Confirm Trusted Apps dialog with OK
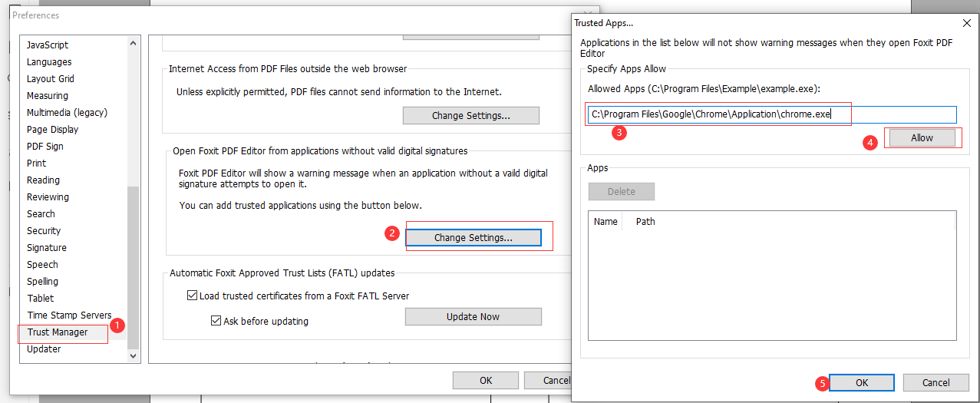Screen dimensions: 980x403 click(x=862, y=382)
